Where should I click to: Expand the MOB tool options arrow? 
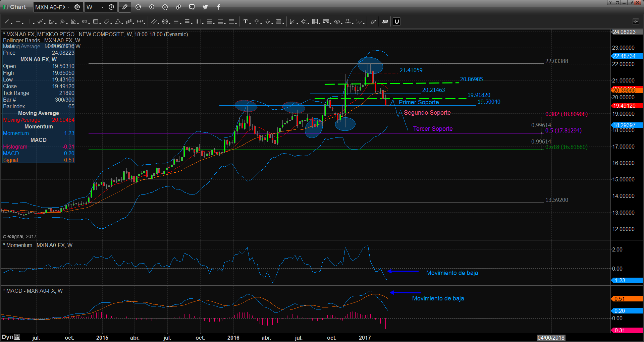[x=331, y=23]
